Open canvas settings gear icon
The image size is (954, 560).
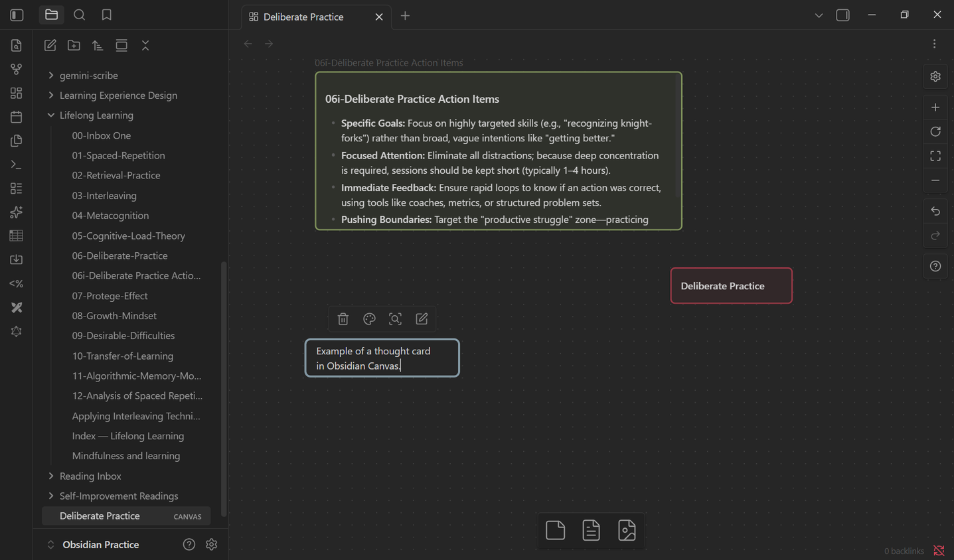tap(935, 77)
